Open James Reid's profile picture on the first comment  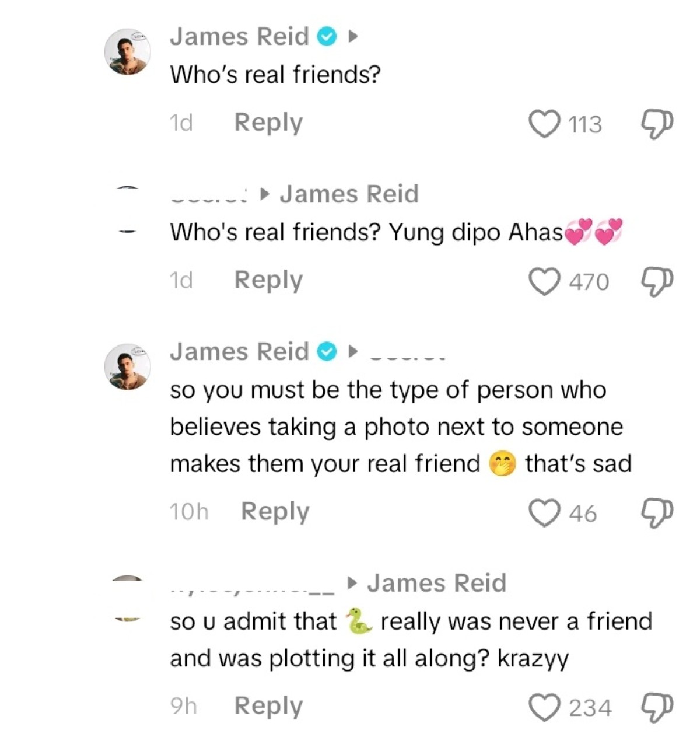coord(128,52)
